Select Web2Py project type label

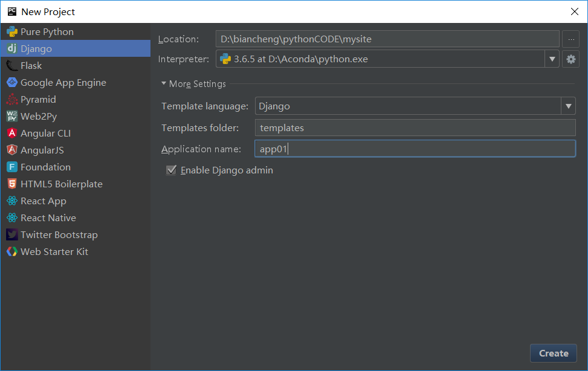39,116
